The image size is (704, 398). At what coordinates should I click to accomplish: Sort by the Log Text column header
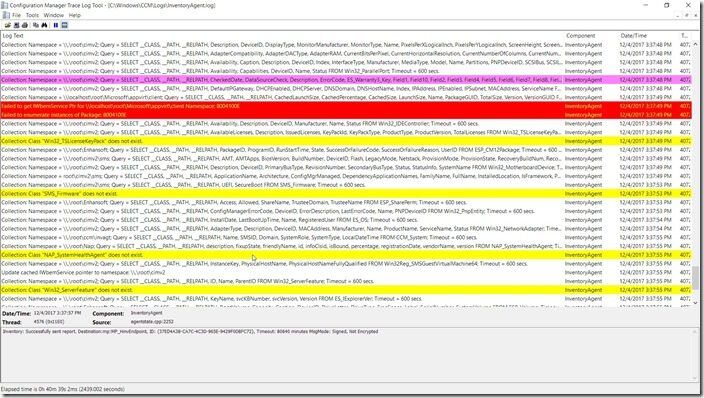pyautogui.click(x=282, y=35)
